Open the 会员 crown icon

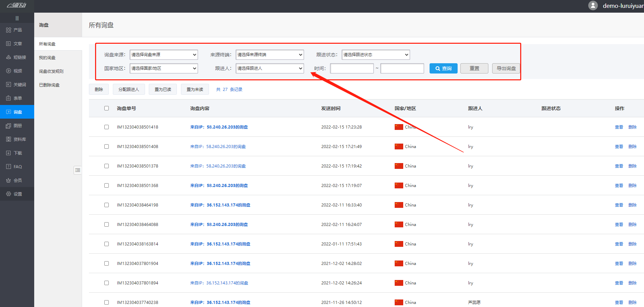click(x=9, y=181)
